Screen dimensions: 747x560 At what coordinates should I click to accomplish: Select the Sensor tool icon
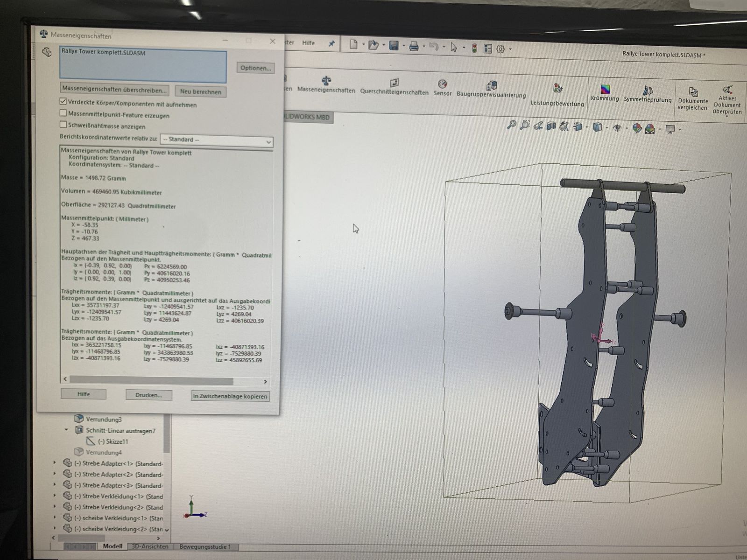(x=442, y=84)
